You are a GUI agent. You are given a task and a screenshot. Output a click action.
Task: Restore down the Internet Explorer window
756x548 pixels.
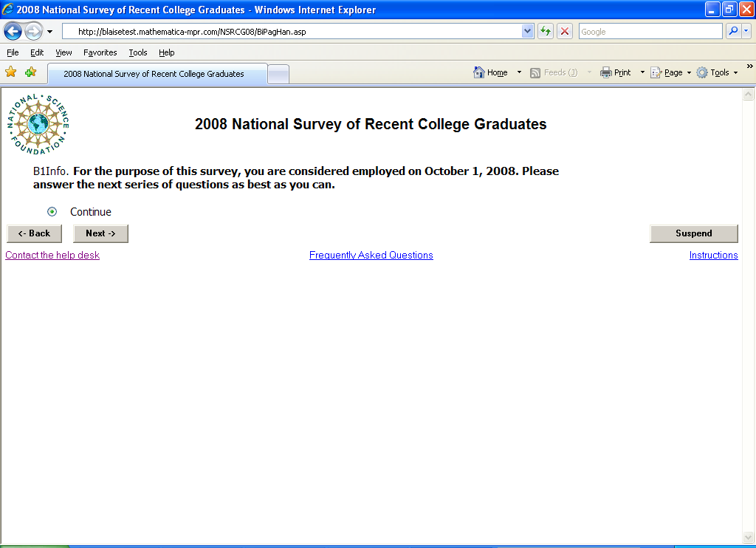point(729,10)
